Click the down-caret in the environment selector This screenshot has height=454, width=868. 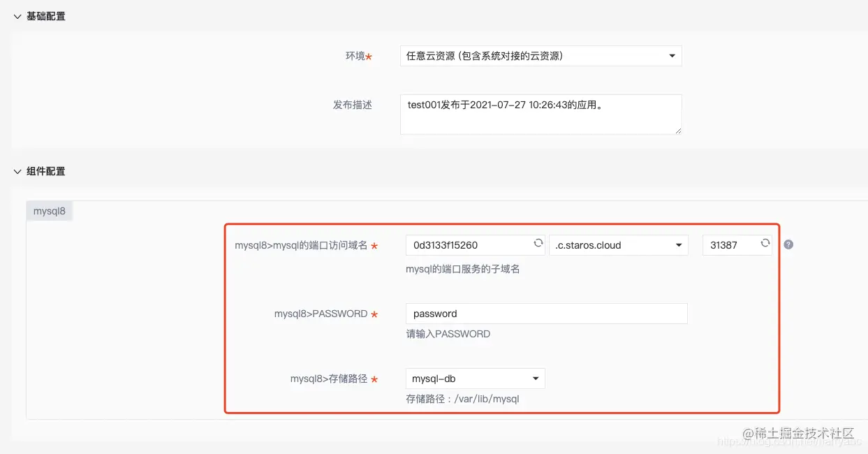click(672, 56)
